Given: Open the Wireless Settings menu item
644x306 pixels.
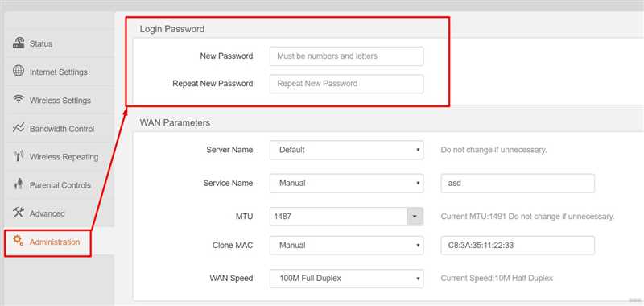Looking at the screenshot, I should 60,100.
